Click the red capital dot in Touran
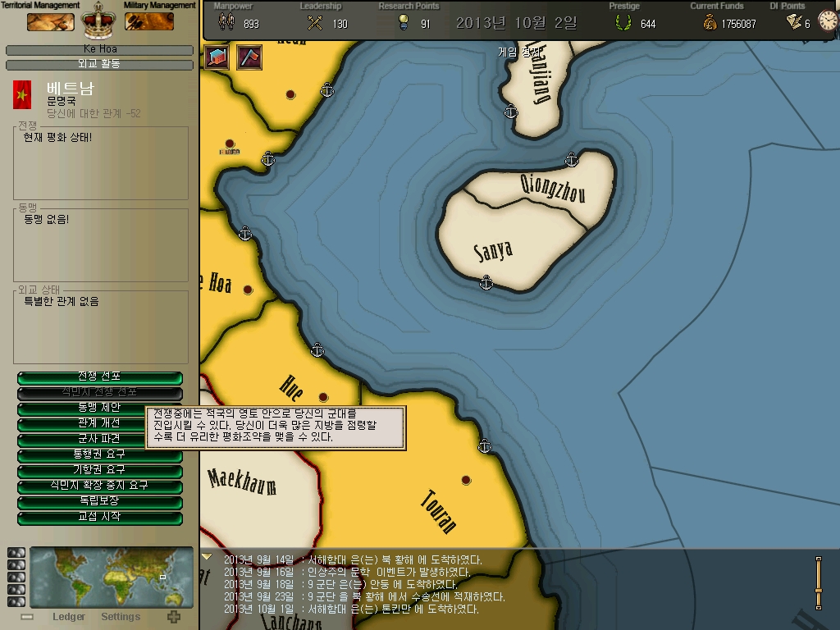This screenshot has height=630, width=840. click(466, 480)
